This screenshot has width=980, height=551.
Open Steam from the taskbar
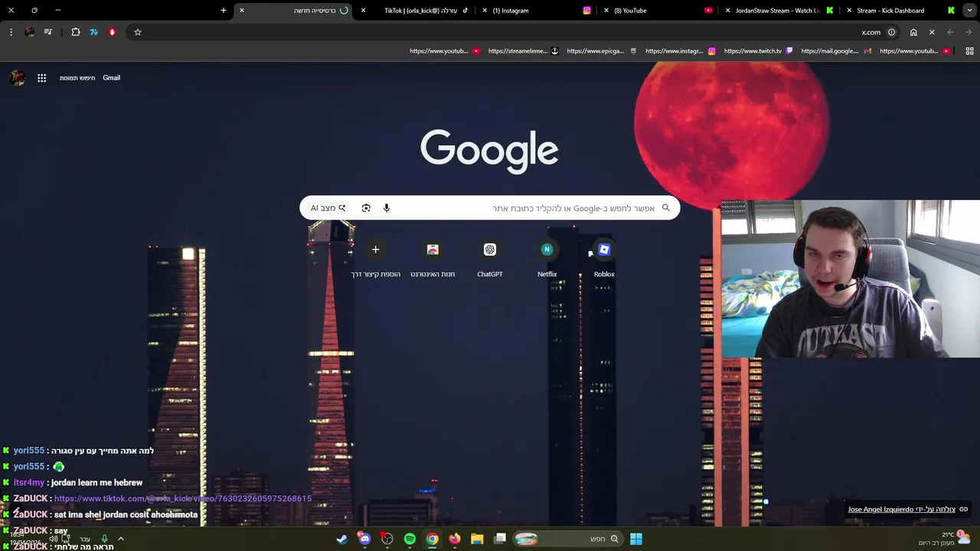342,539
